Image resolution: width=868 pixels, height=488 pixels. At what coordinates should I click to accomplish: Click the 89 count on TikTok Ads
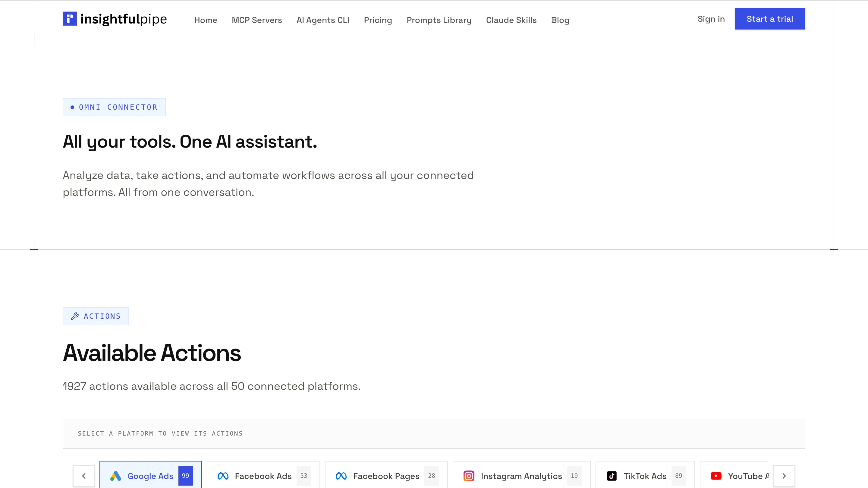[x=679, y=476]
